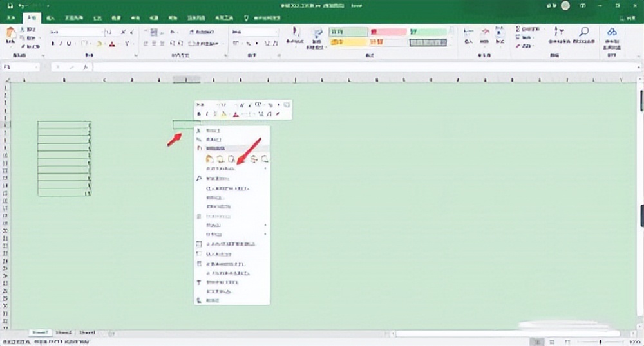Click the AutoSum sigma icon
This screenshot has height=346, width=644.
click(518, 29)
